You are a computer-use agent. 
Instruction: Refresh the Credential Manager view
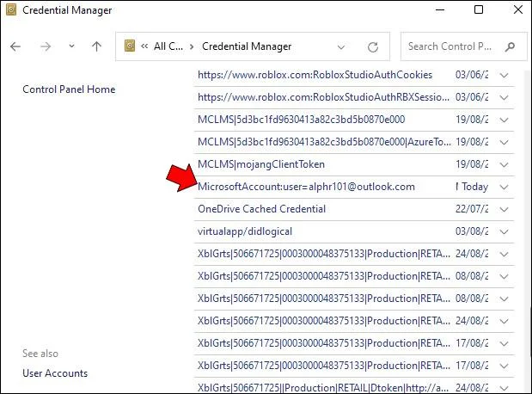[373, 46]
